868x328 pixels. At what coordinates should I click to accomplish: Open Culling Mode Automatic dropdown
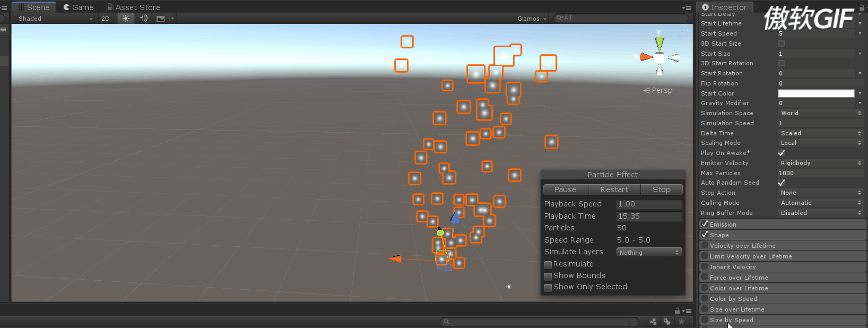coord(820,203)
